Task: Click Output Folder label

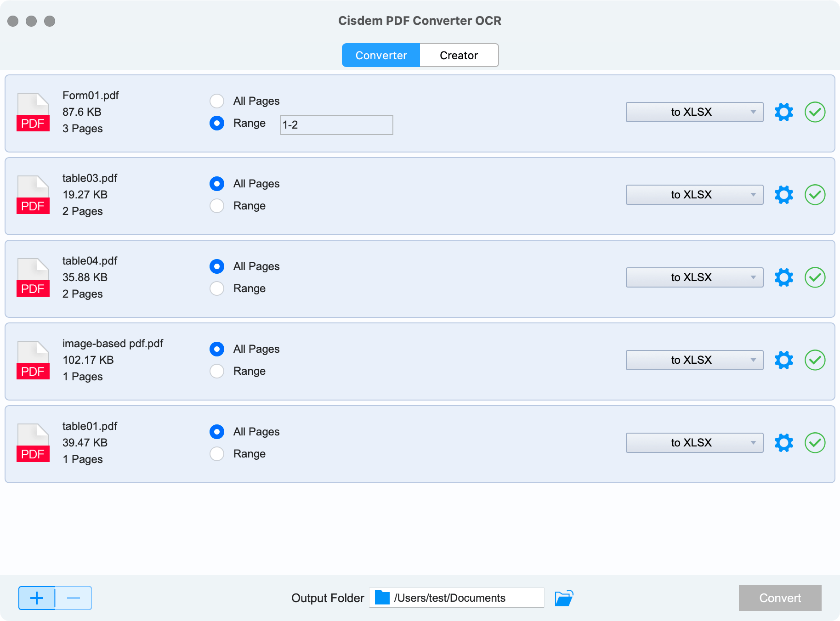Action: (x=328, y=598)
